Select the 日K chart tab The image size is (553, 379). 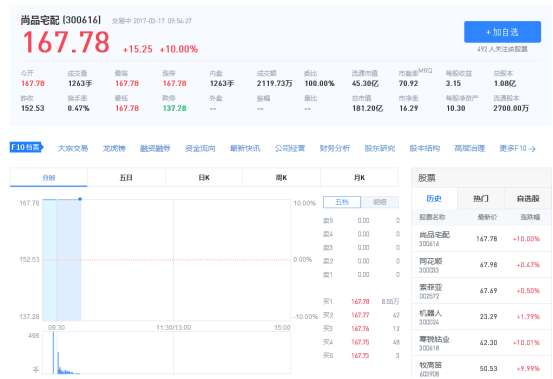click(204, 177)
